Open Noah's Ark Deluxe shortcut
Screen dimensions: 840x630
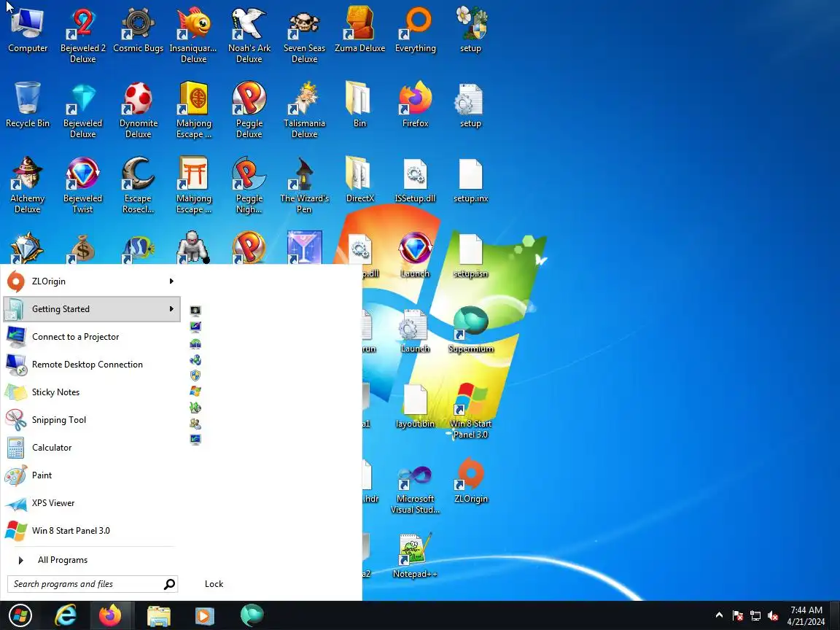click(x=249, y=35)
